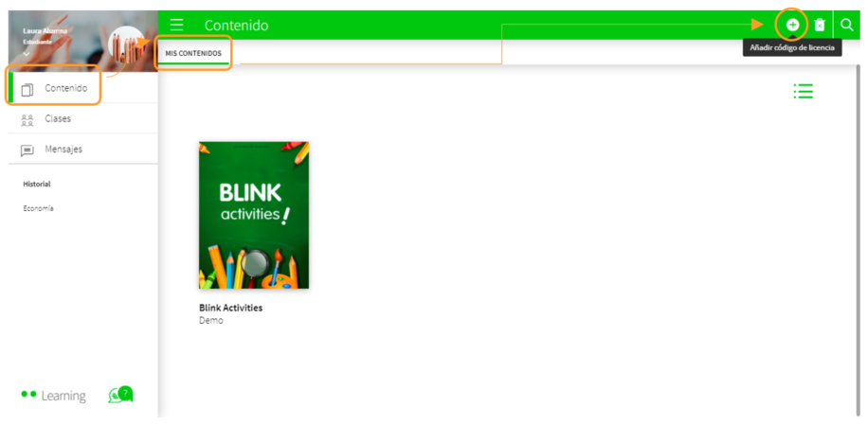The height and width of the screenshot is (443, 868).
Task: Toggle the hamburger menu icon
Action: 176,25
